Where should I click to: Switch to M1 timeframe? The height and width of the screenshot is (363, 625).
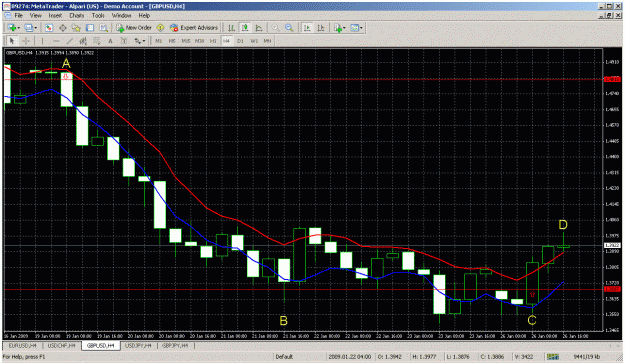tap(158, 41)
